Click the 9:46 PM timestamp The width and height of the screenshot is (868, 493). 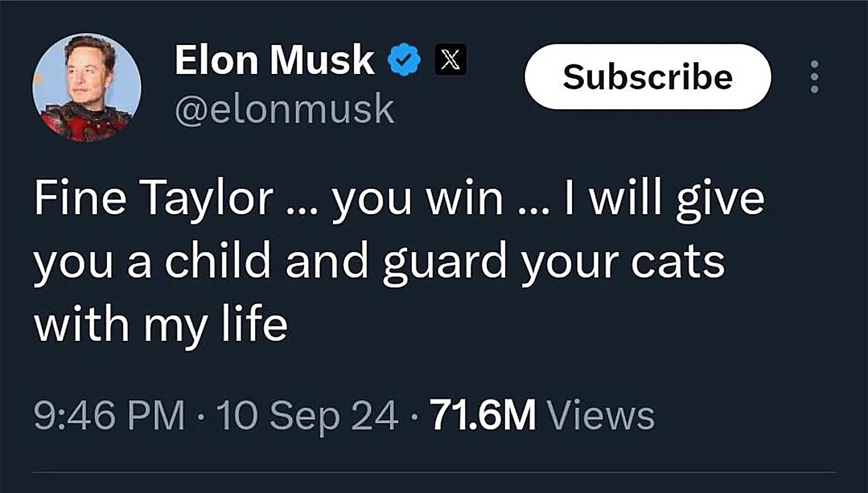click(x=109, y=415)
